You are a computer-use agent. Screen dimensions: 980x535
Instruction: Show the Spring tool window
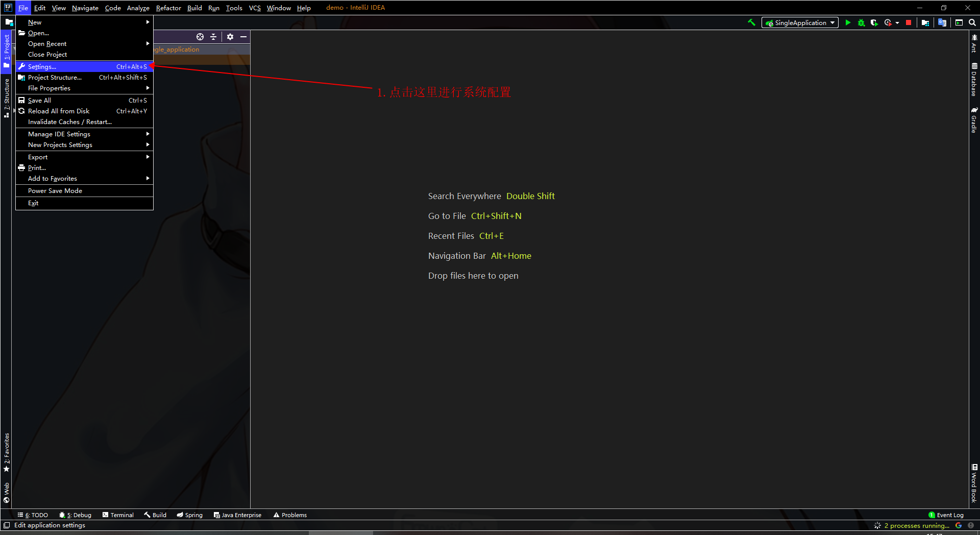(189, 515)
